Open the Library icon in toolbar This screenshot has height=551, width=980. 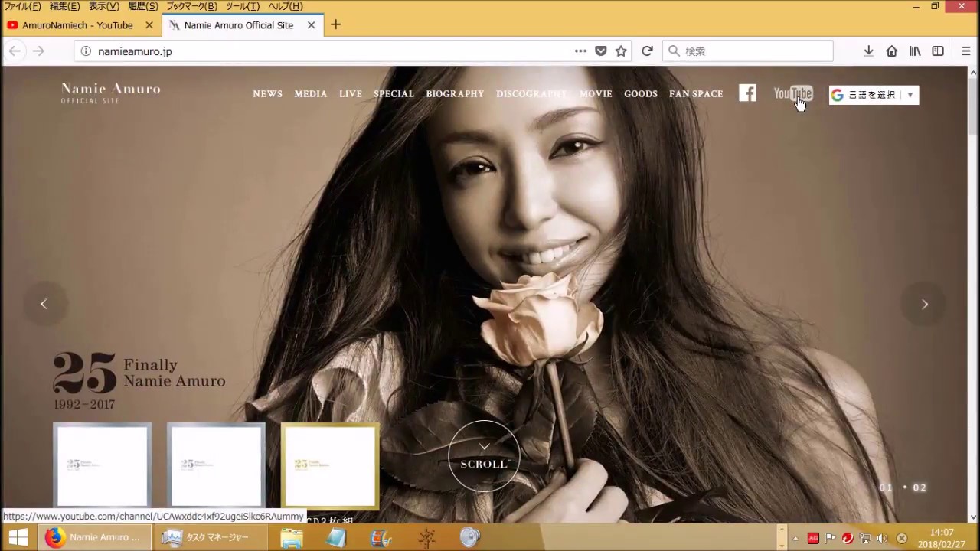(915, 51)
